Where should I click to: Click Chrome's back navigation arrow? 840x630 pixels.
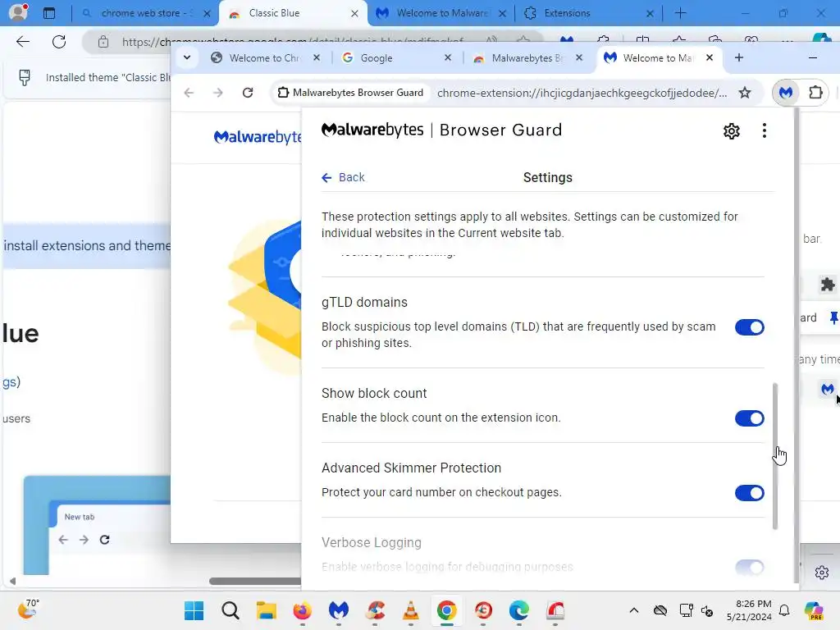point(189,93)
